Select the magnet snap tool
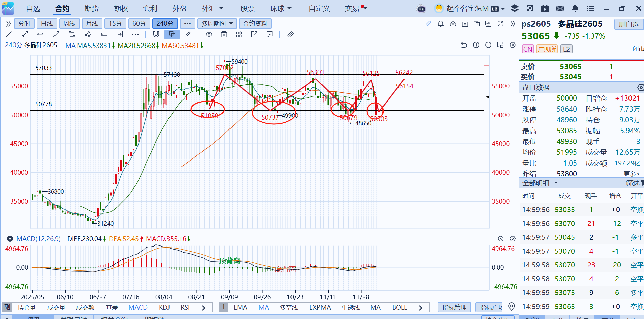 [156, 34]
